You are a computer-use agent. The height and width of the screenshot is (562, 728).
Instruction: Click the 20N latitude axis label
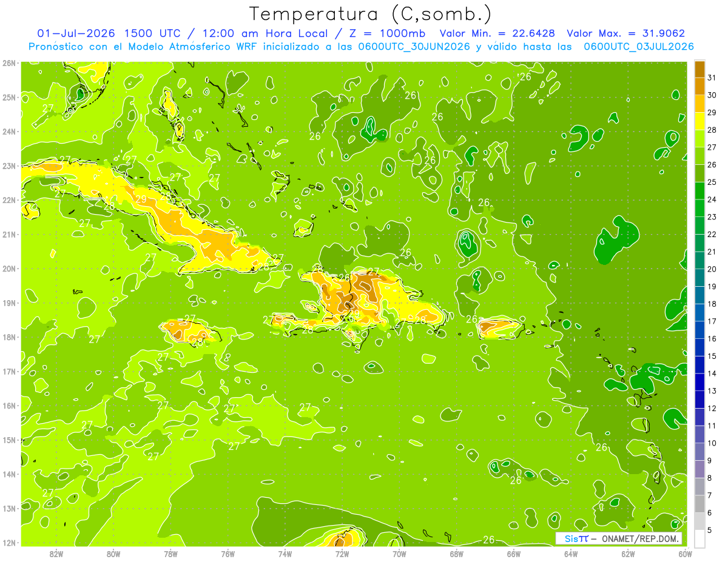(x=9, y=269)
